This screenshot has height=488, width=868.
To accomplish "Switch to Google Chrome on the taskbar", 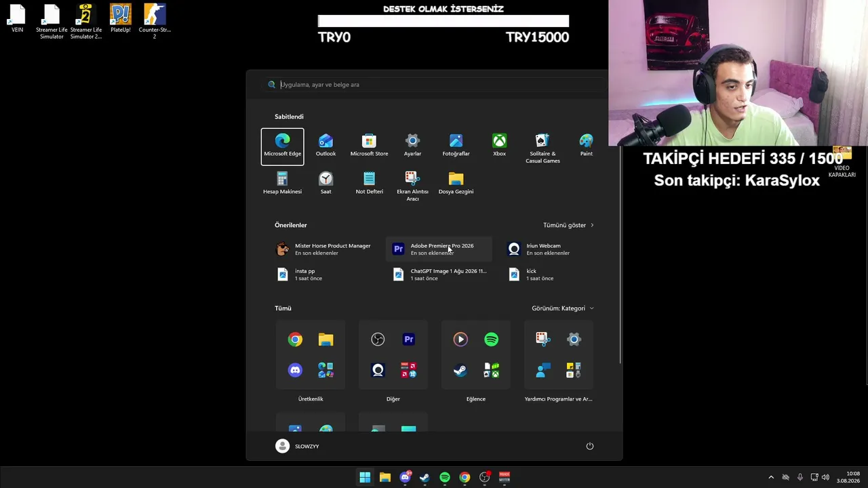I will pos(465,477).
